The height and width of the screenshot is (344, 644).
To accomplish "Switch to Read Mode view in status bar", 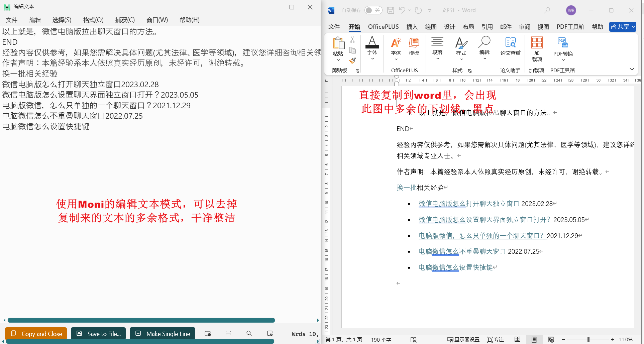I will pos(517,340).
